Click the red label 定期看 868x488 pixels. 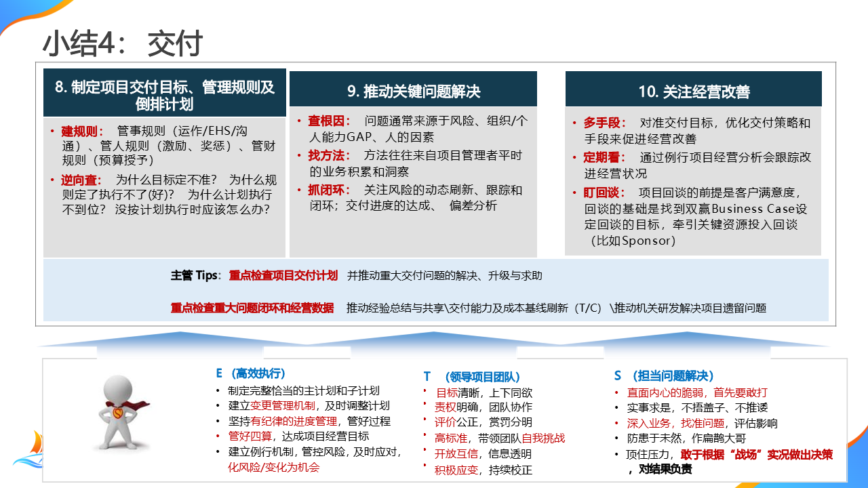pos(606,157)
